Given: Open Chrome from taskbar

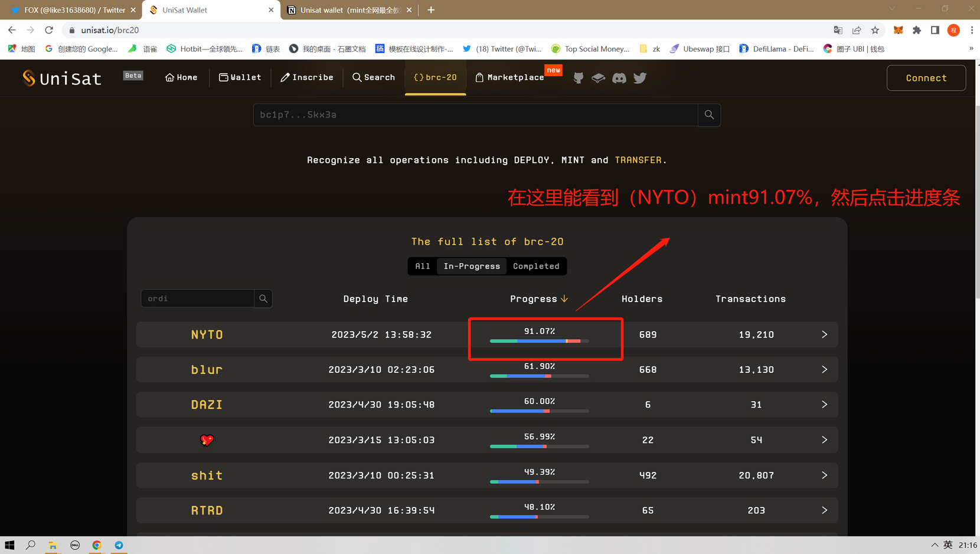Looking at the screenshot, I should tap(97, 545).
